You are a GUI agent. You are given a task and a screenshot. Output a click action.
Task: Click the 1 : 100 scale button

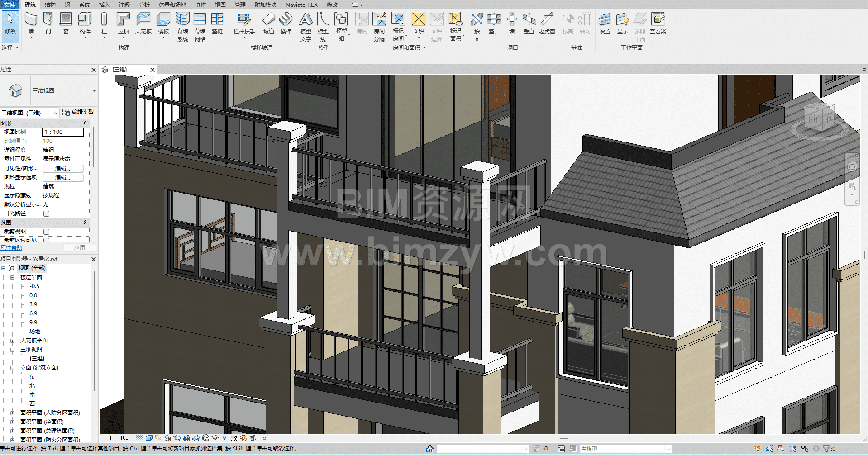pos(119,438)
